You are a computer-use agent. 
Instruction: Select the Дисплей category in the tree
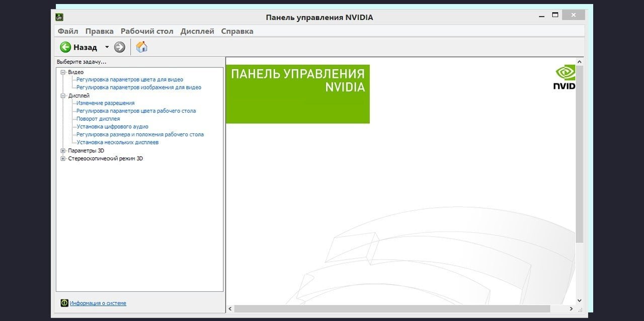coord(79,96)
